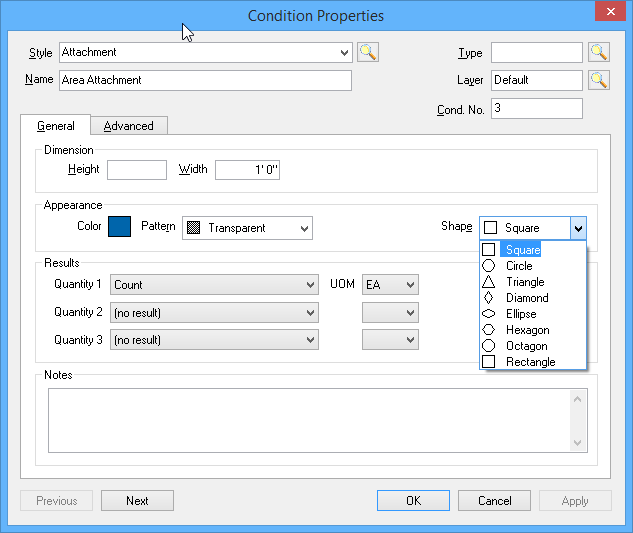Switch to the Advanced tab
This screenshot has height=533, width=633.
point(129,126)
